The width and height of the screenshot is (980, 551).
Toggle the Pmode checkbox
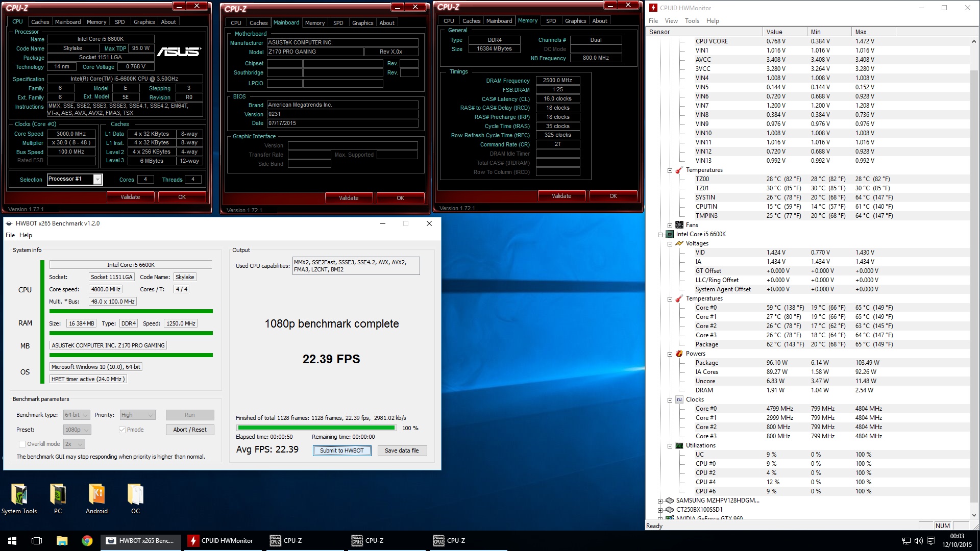122,430
